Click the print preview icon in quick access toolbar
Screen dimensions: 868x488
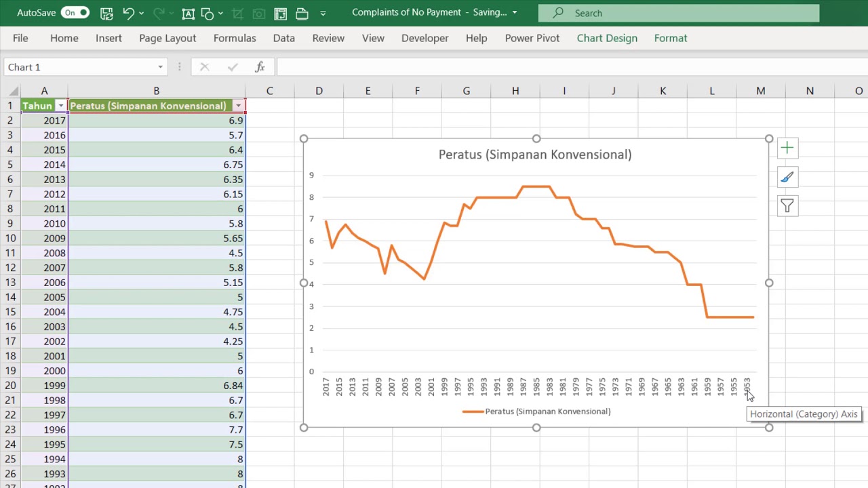point(302,13)
